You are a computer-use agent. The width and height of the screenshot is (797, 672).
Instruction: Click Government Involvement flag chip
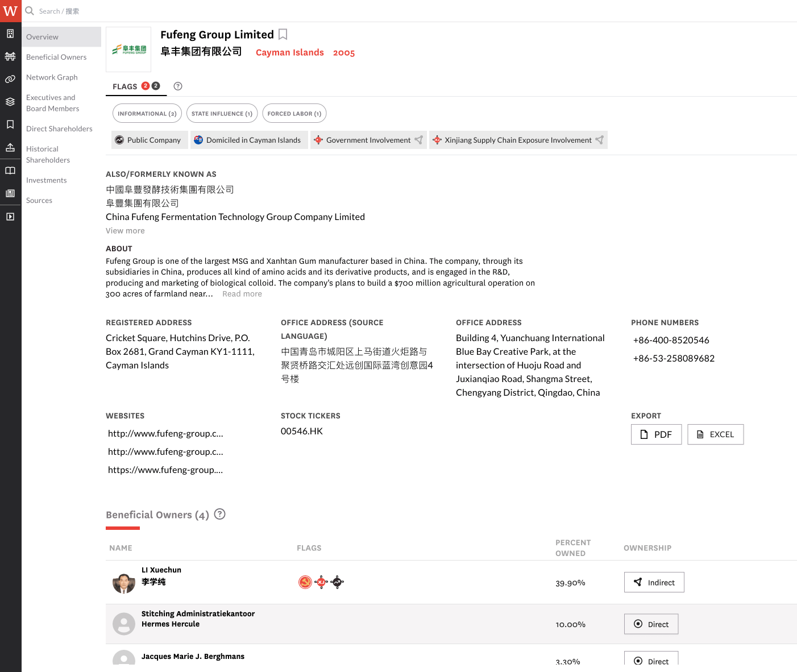tap(368, 140)
